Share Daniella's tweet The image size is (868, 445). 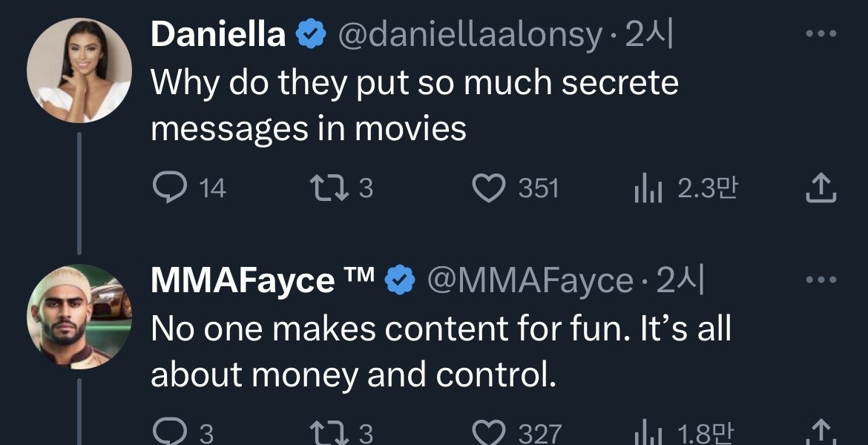pyautogui.click(x=821, y=188)
